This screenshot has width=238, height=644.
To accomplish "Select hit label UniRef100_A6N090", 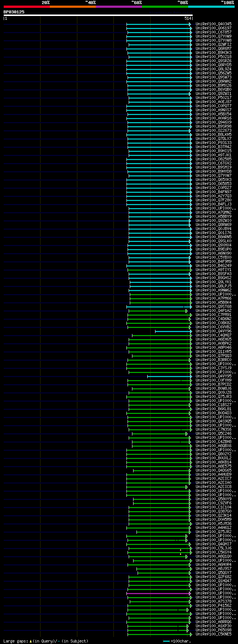I will (x=213, y=254).
